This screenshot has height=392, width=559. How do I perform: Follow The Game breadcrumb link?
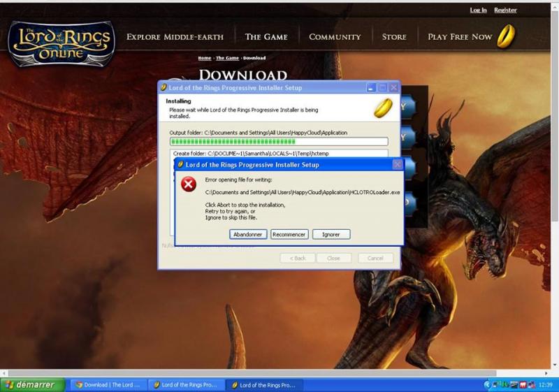click(x=228, y=58)
